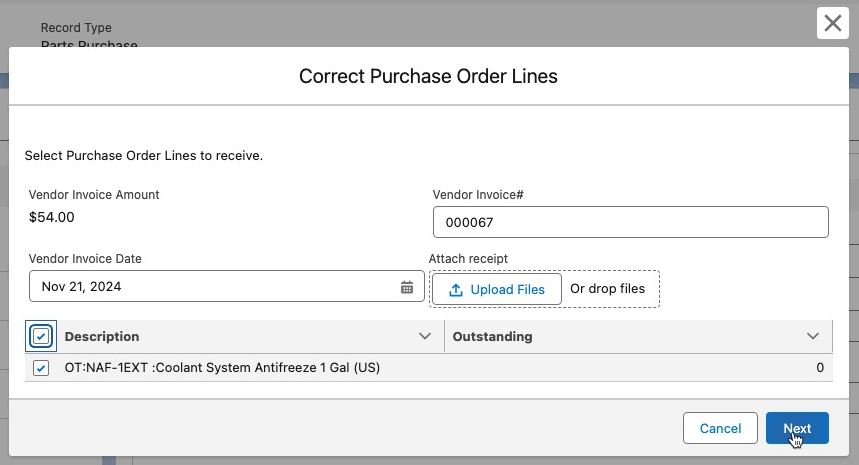Click the Outstanding value 0 cell

(820, 368)
